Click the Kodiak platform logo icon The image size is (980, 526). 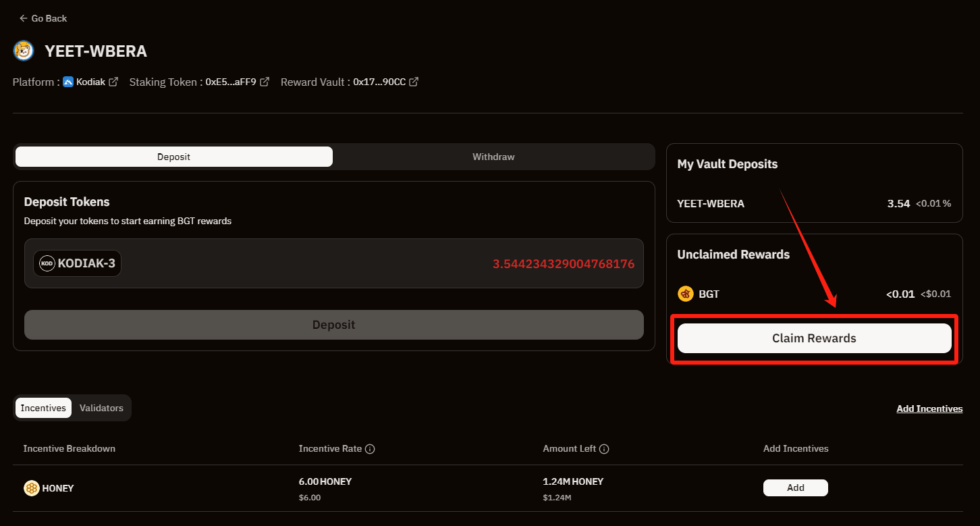tap(68, 82)
